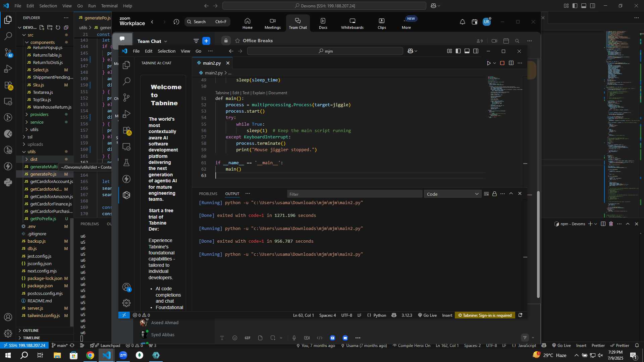This screenshot has height=362, width=644.
Task: Run Python file with play icon
Action: point(489,63)
